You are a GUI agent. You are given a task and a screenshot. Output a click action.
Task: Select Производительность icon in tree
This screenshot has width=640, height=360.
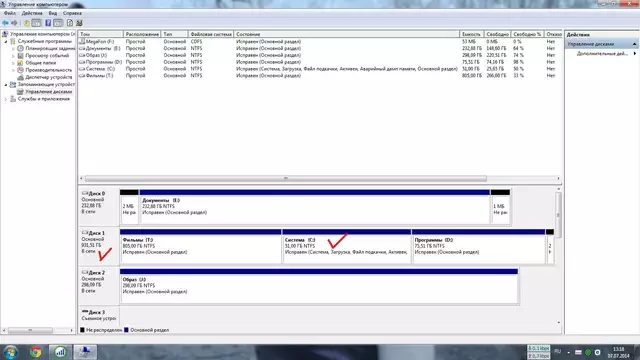point(20,70)
